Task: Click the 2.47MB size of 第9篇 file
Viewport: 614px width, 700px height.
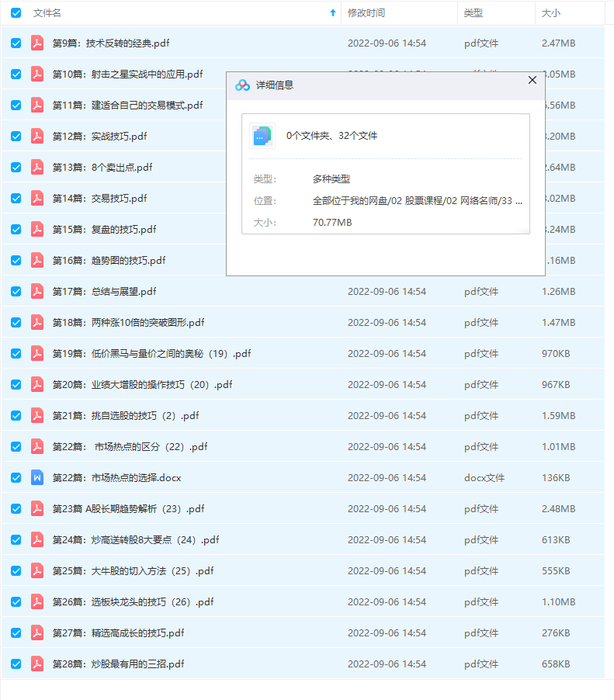Action: point(558,43)
